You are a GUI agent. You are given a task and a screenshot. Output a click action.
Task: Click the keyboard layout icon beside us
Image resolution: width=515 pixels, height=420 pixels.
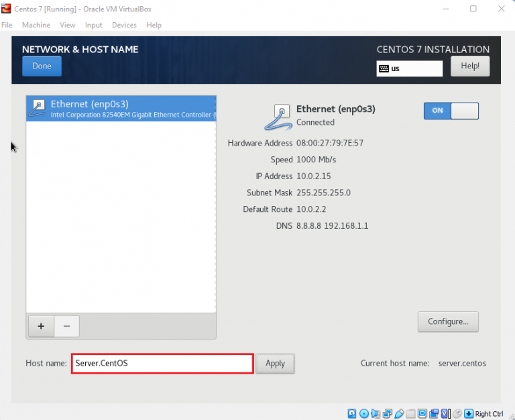pos(384,68)
